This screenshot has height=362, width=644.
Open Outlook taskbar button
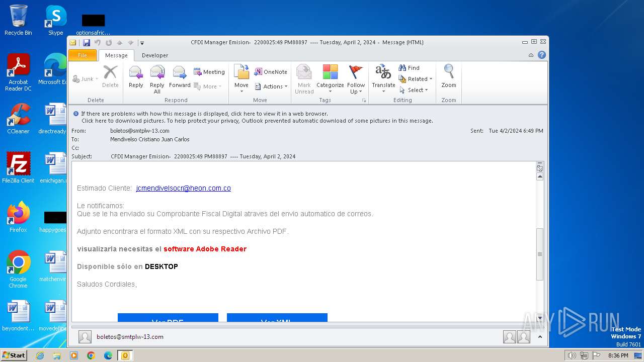[125, 355]
